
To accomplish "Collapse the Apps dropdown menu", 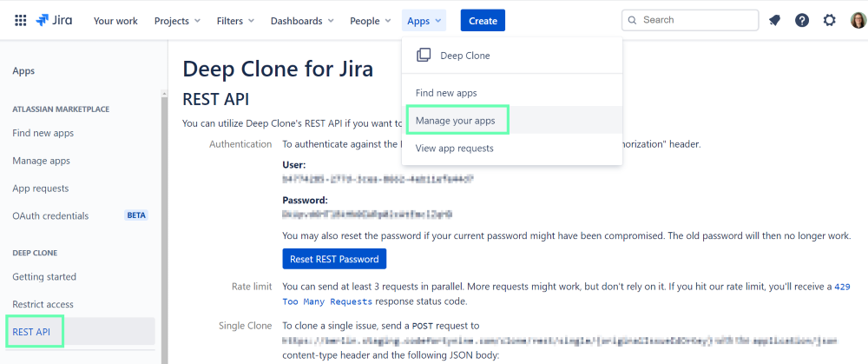I will [x=425, y=21].
